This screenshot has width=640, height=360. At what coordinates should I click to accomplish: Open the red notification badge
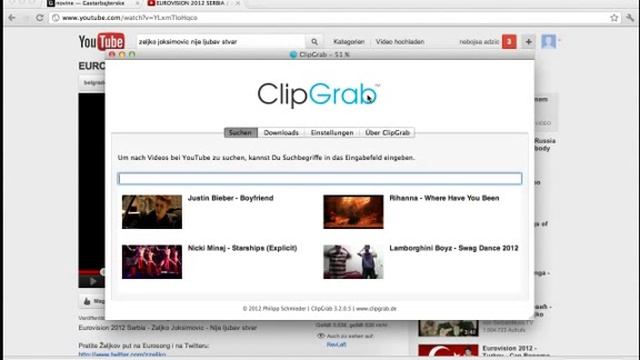[x=509, y=42]
